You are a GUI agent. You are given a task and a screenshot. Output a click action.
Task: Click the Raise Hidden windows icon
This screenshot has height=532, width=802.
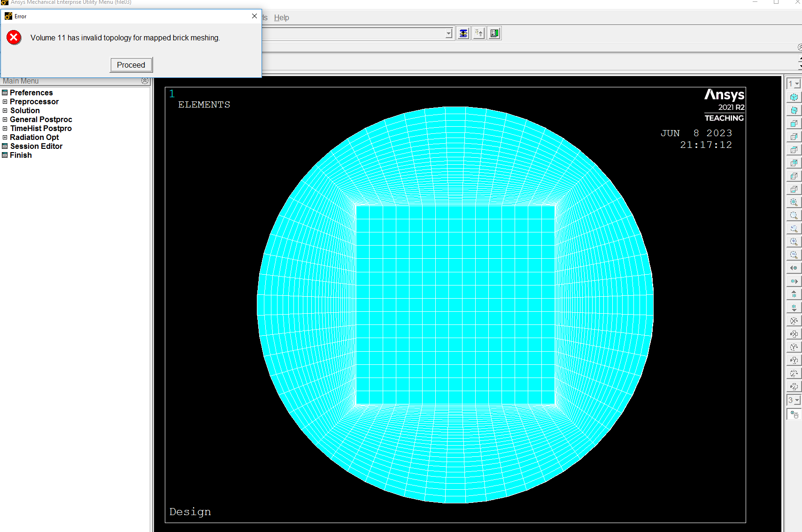click(x=463, y=33)
